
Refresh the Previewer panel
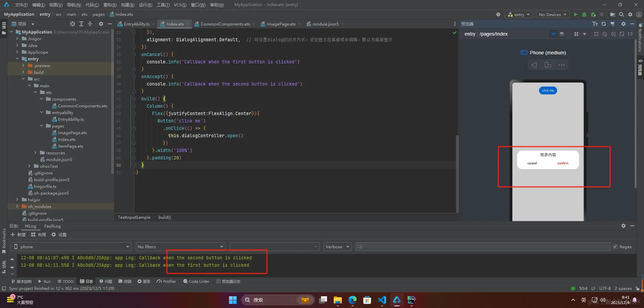[x=604, y=24]
